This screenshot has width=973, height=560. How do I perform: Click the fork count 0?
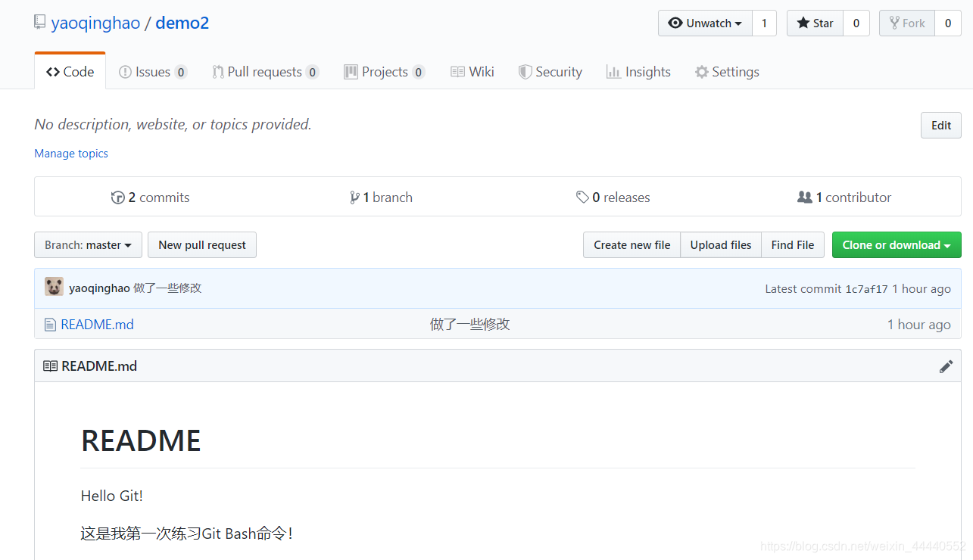click(948, 23)
